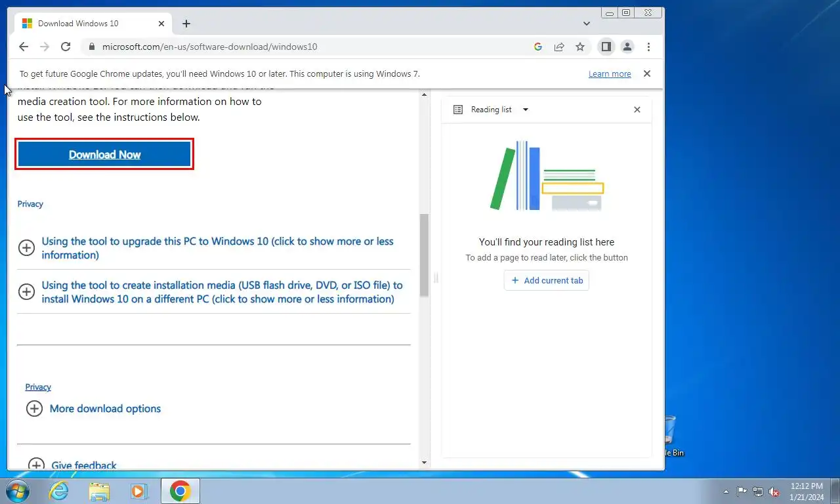
Task: Open the tab search chevron
Action: pos(587,24)
